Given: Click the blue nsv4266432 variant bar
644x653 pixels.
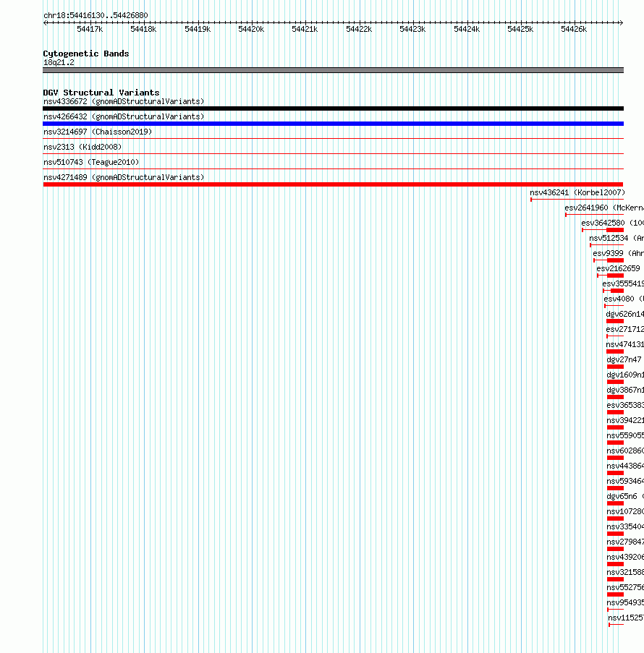Looking at the screenshot, I should [x=333, y=124].
